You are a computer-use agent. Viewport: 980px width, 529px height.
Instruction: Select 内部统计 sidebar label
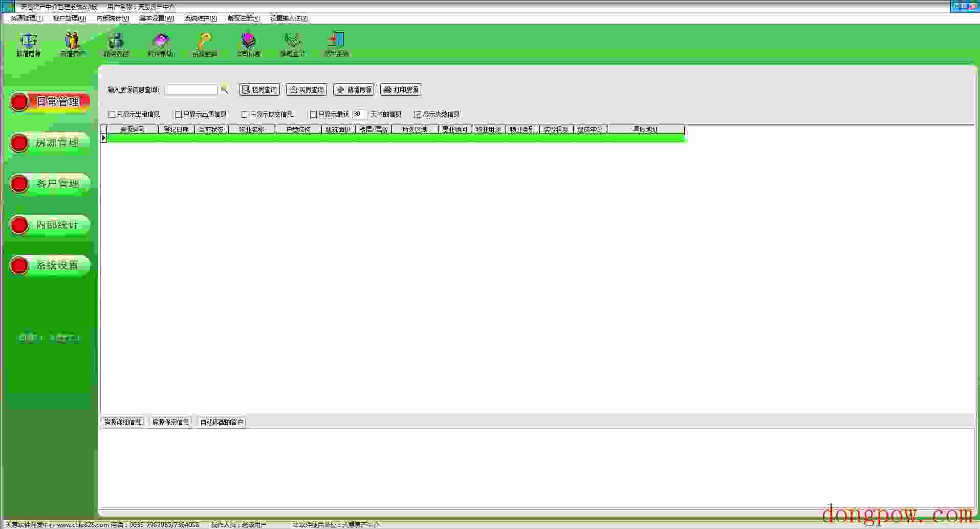pos(57,225)
